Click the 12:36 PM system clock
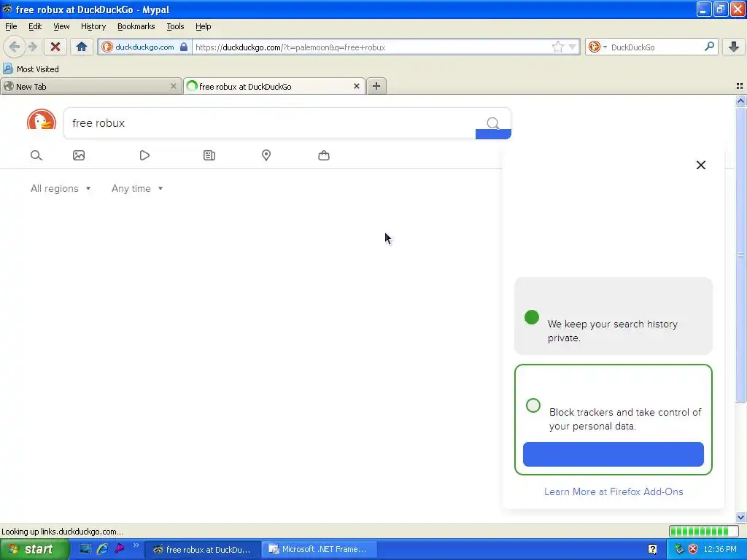Viewport: 747px width, 560px height. [720, 550]
